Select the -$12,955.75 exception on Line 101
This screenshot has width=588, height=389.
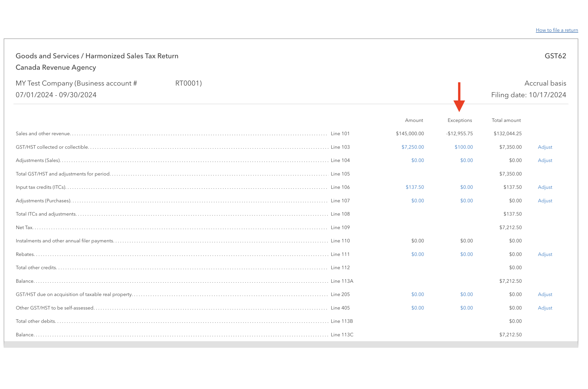[x=459, y=134]
